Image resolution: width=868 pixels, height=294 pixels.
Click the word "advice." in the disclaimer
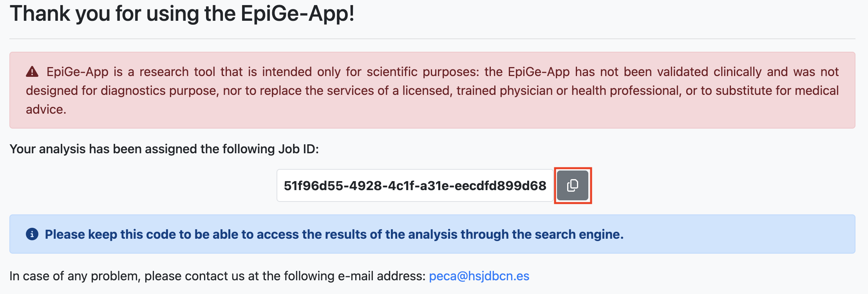(x=46, y=109)
